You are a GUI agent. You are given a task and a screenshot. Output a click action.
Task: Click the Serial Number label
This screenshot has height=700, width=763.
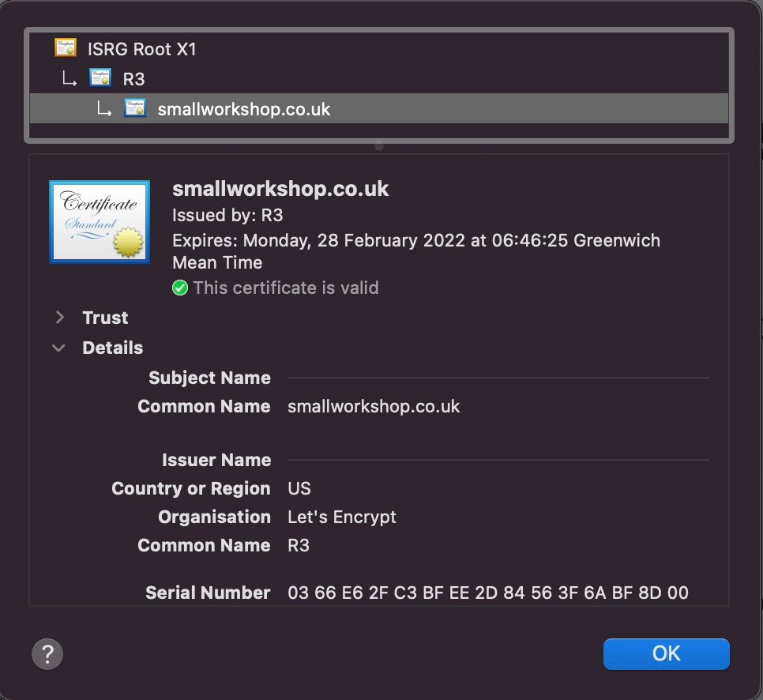[x=208, y=593]
